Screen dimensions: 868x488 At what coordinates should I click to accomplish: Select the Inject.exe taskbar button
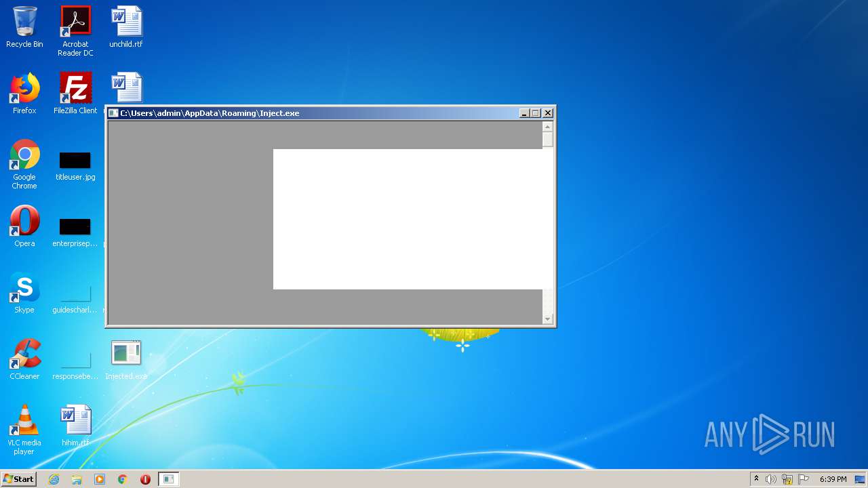(x=168, y=479)
